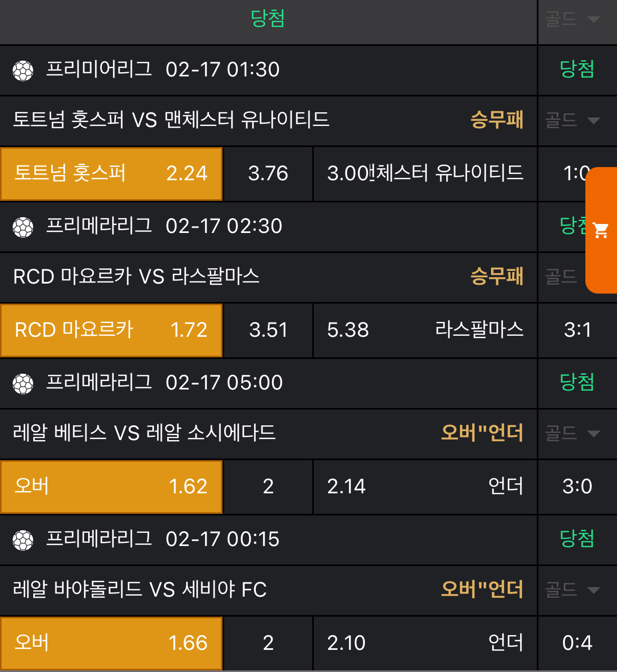This screenshot has height=672, width=617.
Task: Select the 당첨 tab at the top
Action: tap(268, 19)
